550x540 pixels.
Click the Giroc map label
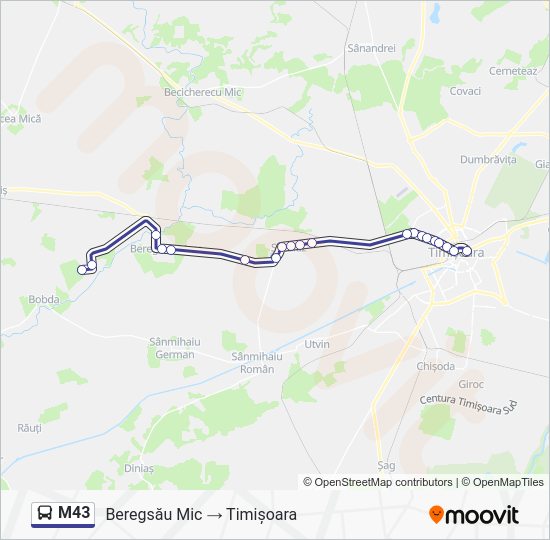(x=471, y=384)
